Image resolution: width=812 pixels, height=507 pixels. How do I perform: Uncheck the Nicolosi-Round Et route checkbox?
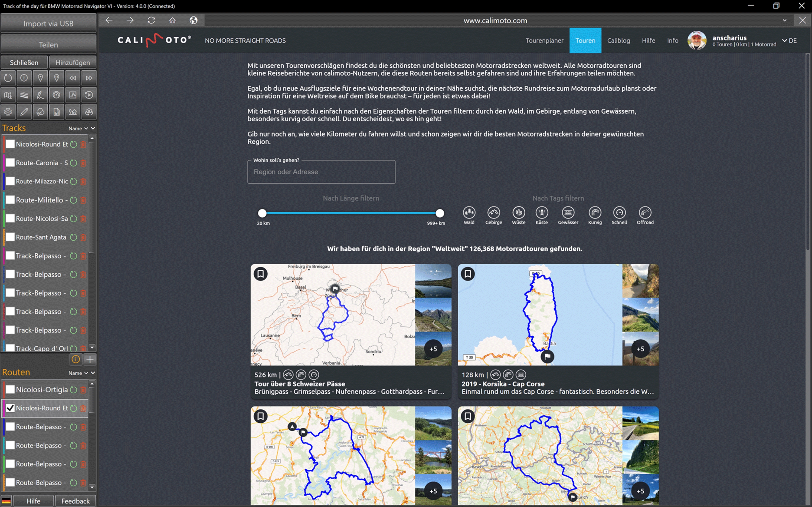[x=10, y=408]
